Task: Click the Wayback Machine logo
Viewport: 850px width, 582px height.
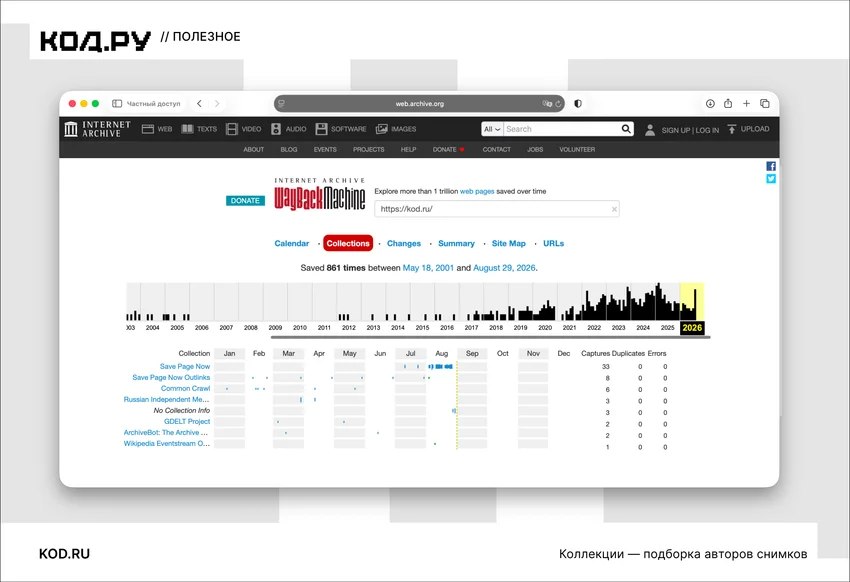Action: [x=319, y=195]
